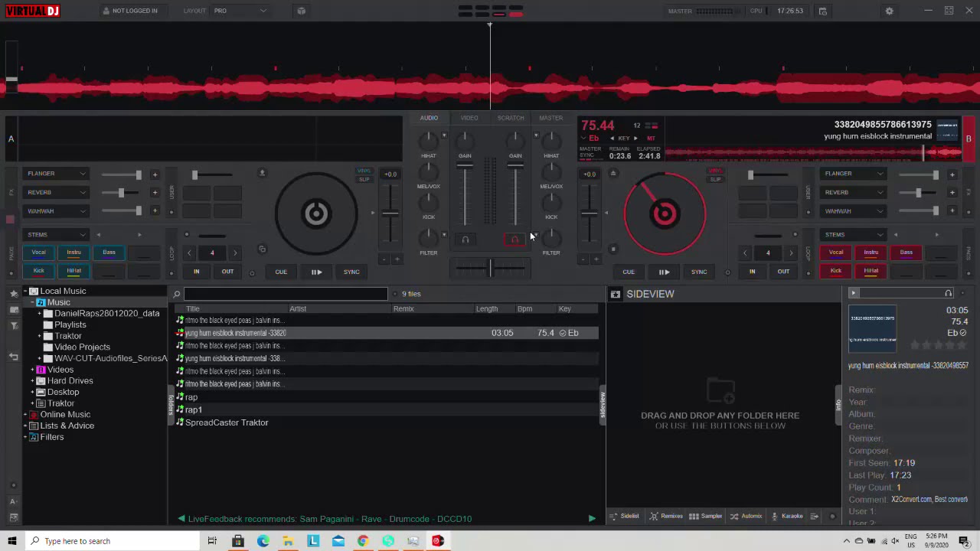Image resolution: width=980 pixels, height=551 pixels.
Task: Click the filter funnel icon in browser sidebar
Action: pos(13,326)
